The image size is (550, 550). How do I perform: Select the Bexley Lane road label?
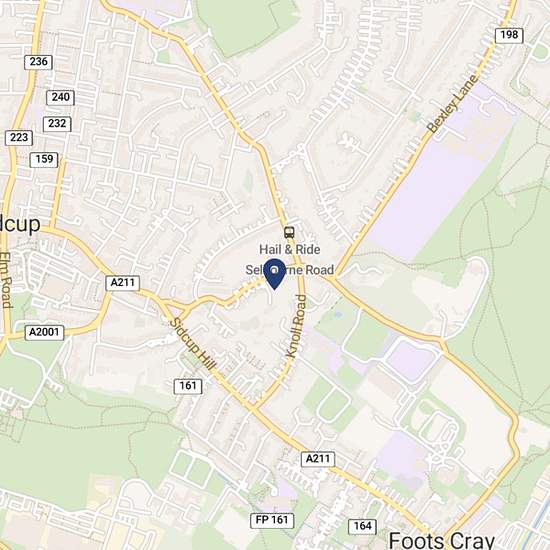click(452, 103)
